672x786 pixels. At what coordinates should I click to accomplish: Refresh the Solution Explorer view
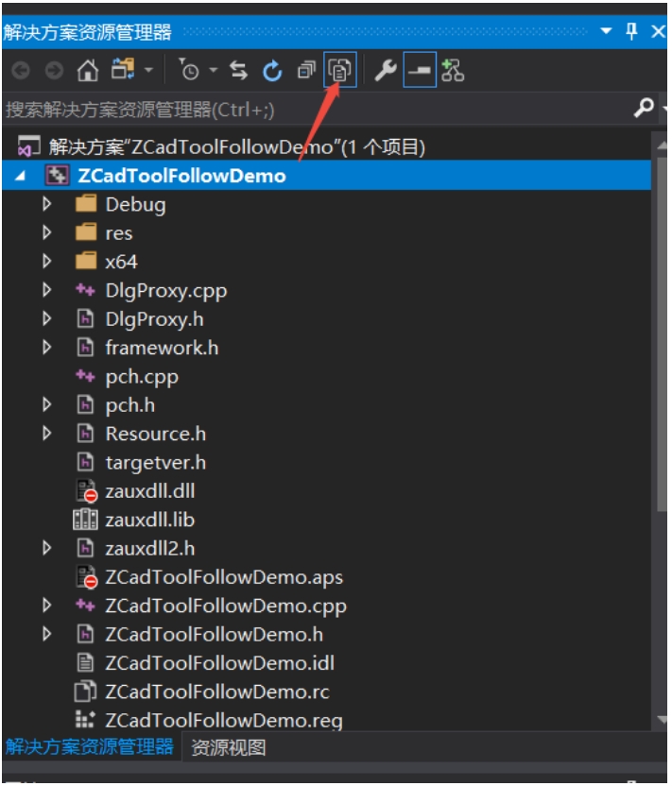click(272, 70)
